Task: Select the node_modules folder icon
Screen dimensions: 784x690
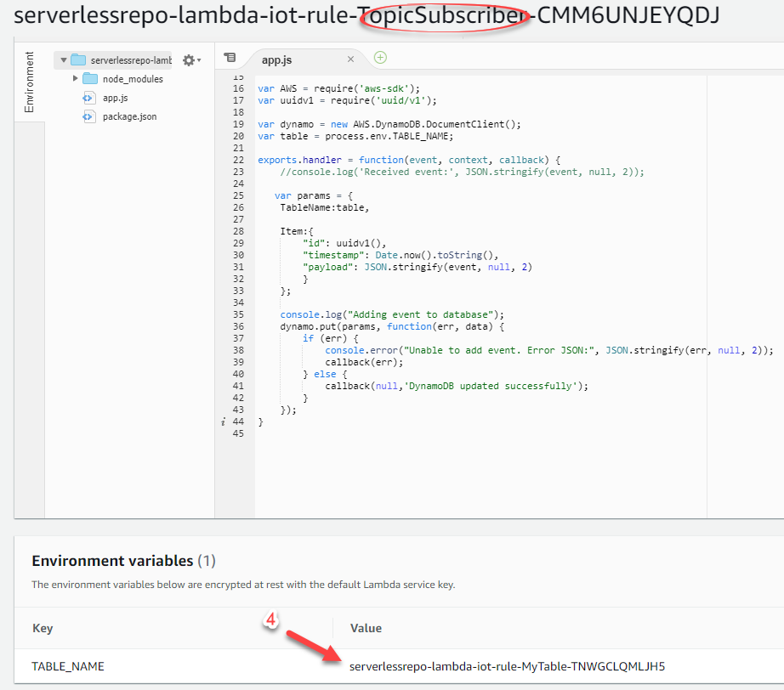Action: (x=90, y=79)
